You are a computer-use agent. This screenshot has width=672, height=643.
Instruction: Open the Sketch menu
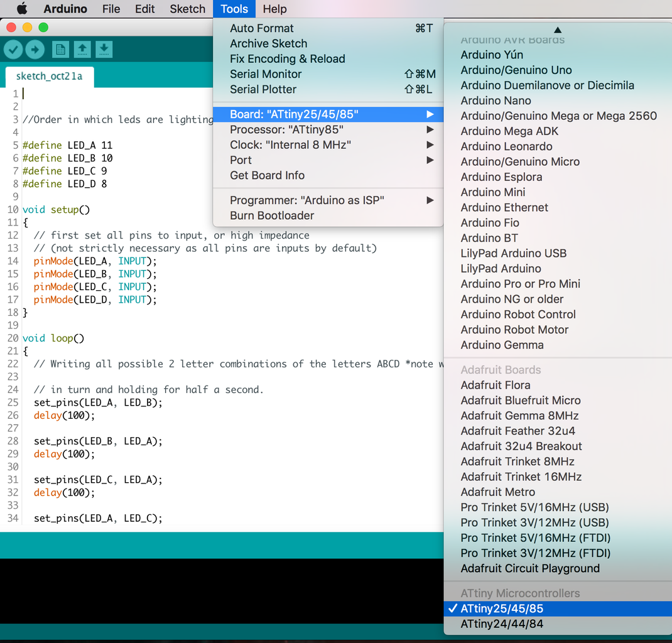point(187,9)
